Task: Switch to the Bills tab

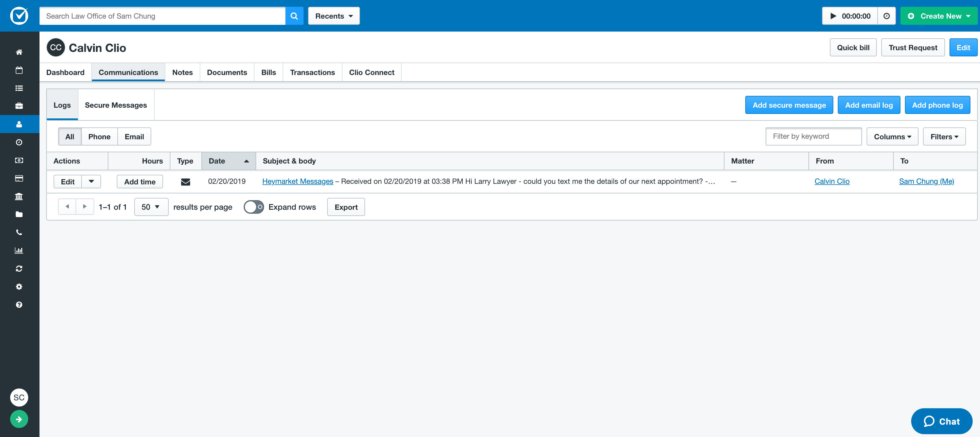Action: pyautogui.click(x=268, y=72)
